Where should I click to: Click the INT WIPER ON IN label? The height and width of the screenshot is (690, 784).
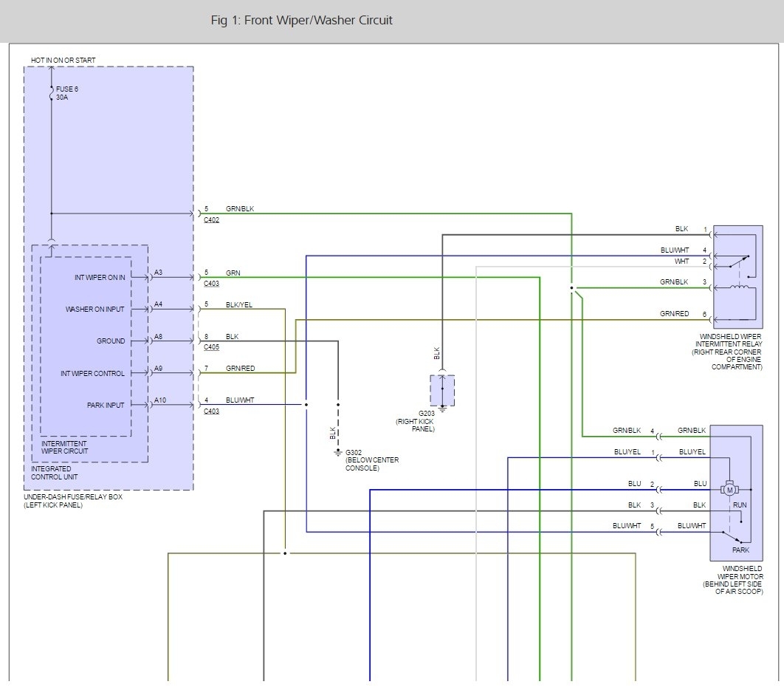pos(100,278)
